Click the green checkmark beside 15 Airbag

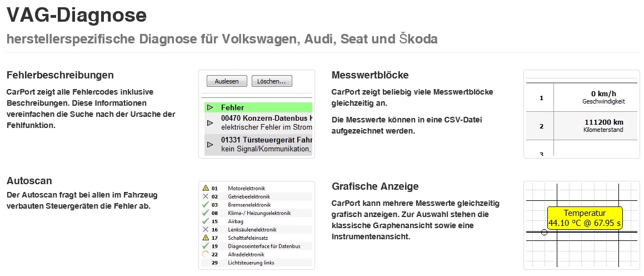click(x=206, y=221)
